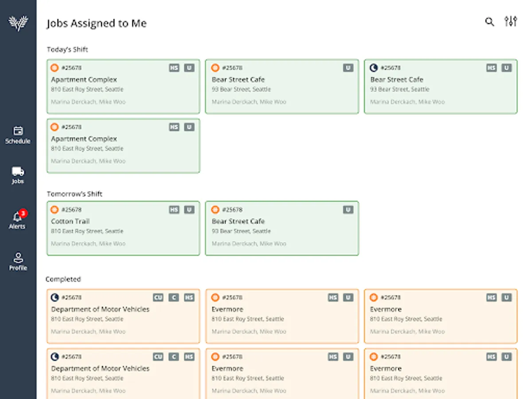Image resolution: width=532 pixels, height=399 pixels.
Task: Click the search magnifier icon
Action: (x=489, y=22)
